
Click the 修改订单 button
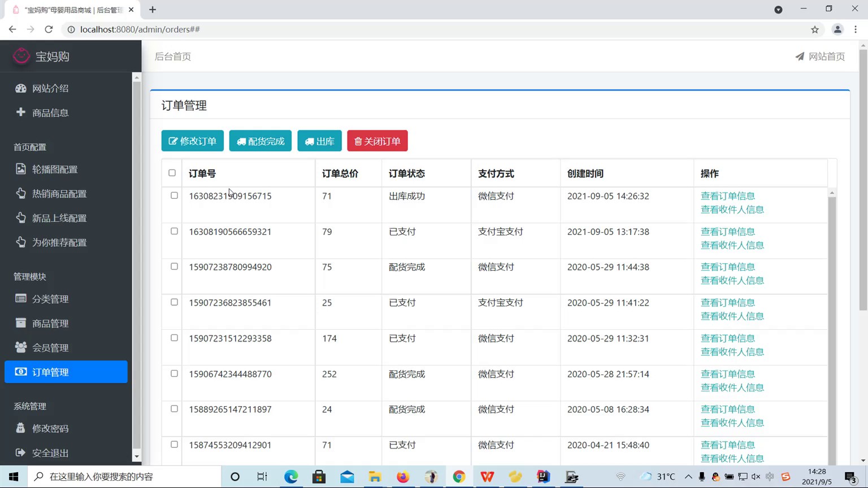193,141
